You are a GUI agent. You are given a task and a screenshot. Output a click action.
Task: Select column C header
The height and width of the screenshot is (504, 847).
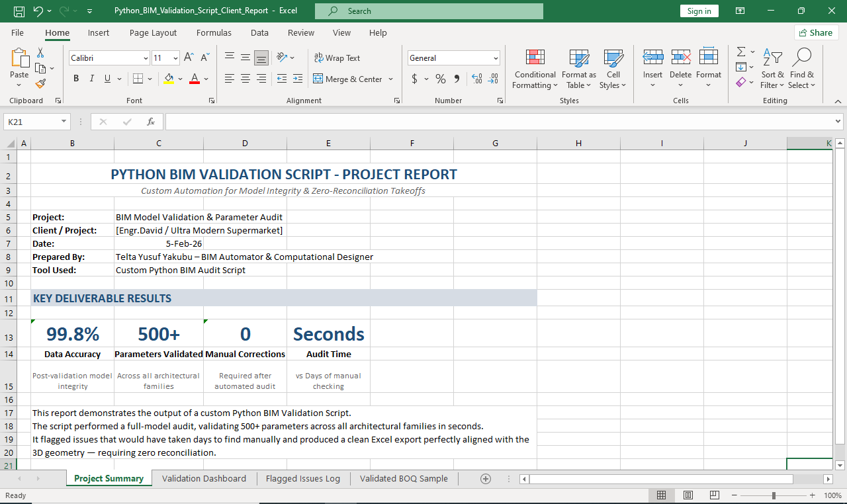(159, 144)
